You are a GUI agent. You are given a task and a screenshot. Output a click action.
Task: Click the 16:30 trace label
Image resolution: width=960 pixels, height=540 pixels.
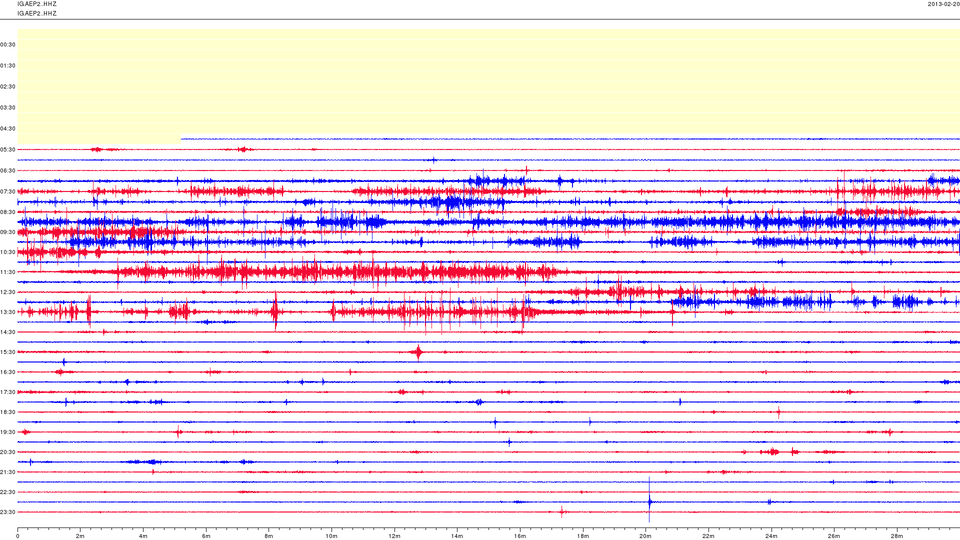pos(8,372)
